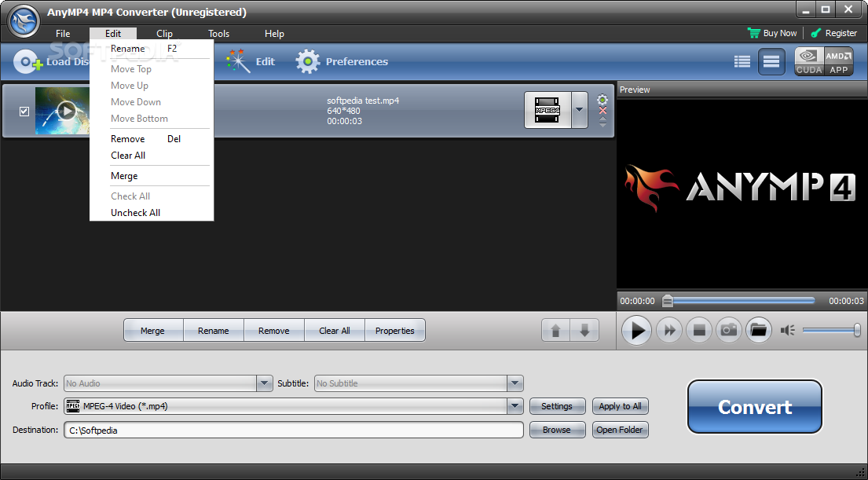Remove softpedia test.mp4 with red X
The height and width of the screenshot is (480, 868).
point(602,111)
